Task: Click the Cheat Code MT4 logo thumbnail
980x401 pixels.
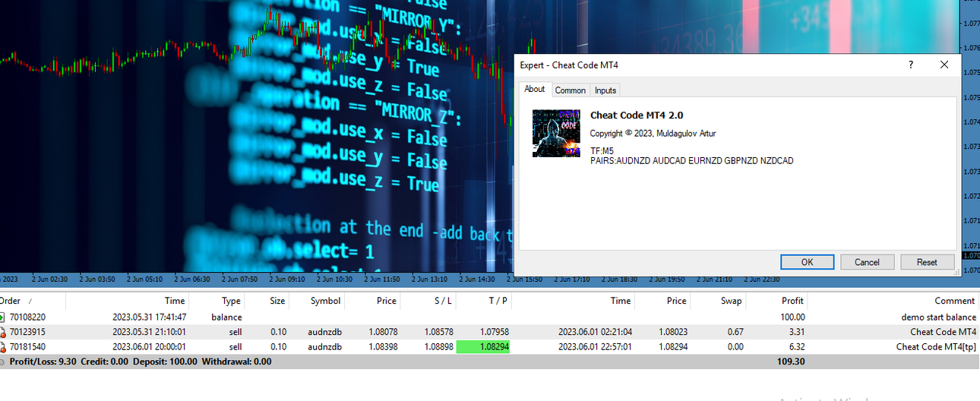Action: [556, 133]
